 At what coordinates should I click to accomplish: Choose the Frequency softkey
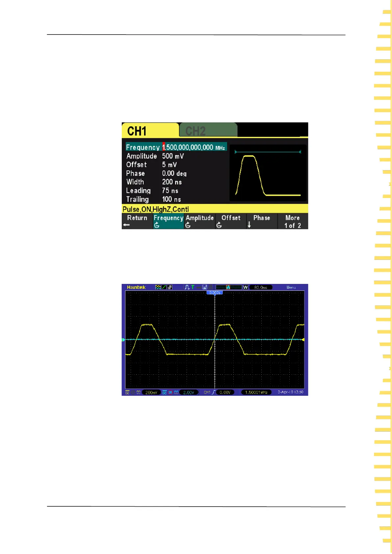tap(168, 221)
